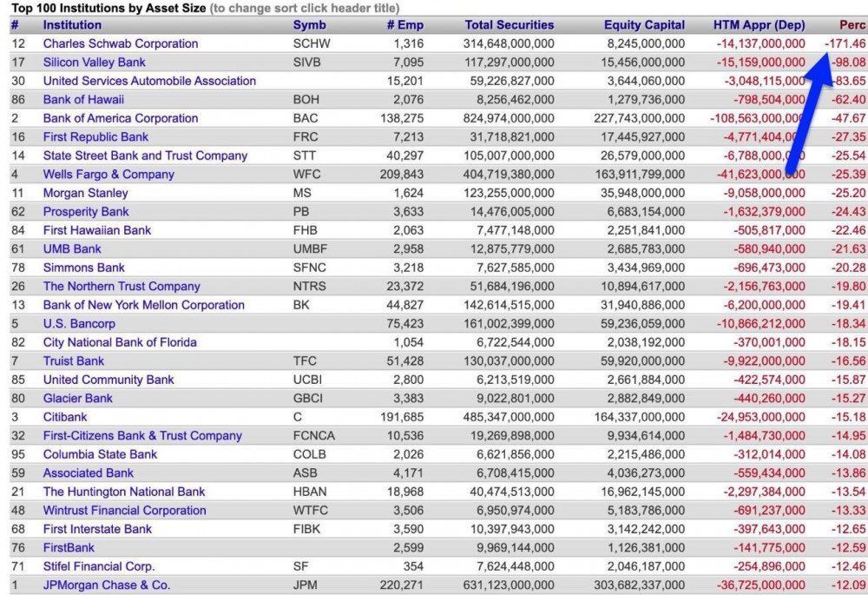Sort by Total Securities header

[x=509, y=25]
